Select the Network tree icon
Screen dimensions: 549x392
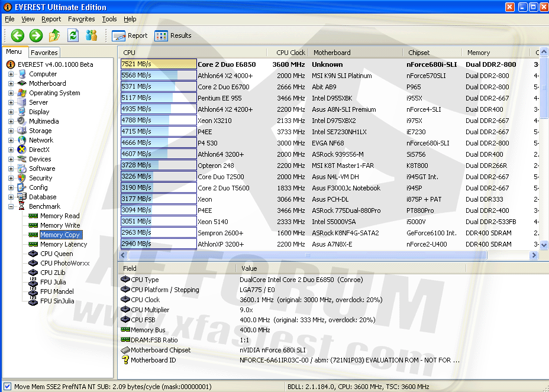[22, 140]
